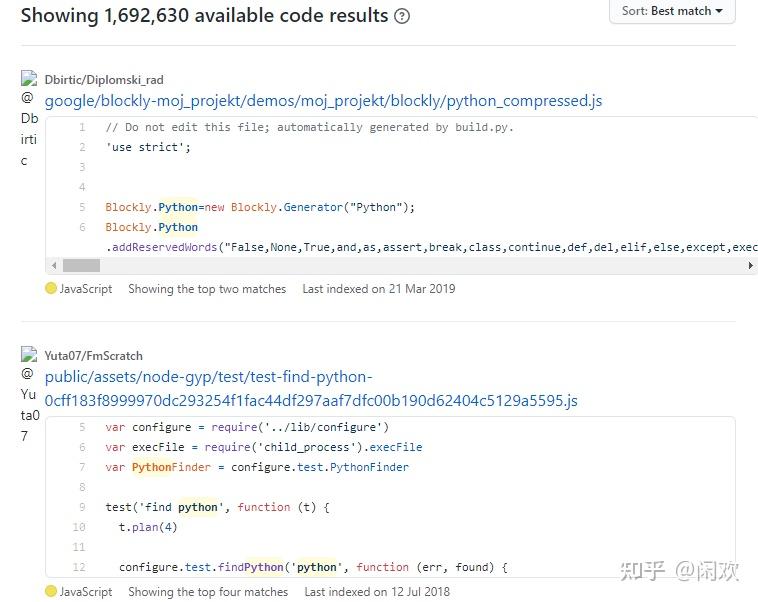
Task: Click the yellow JavaScript dot, second result
Action: 51,592
